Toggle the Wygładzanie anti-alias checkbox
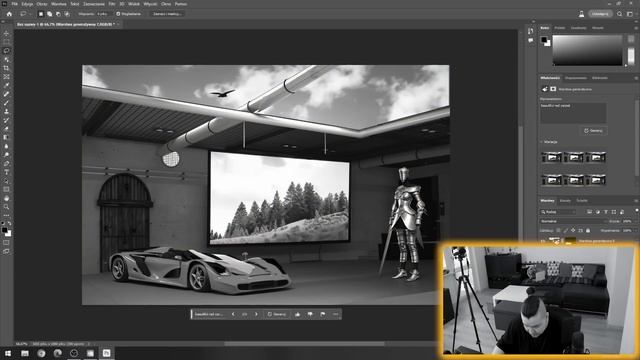 click(x=118, y=14)
